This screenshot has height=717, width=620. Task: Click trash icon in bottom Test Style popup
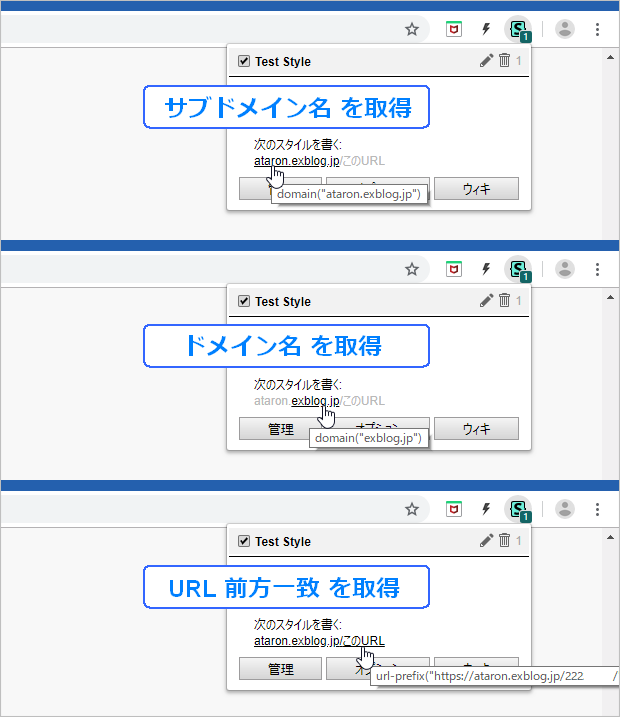[504, 540]
